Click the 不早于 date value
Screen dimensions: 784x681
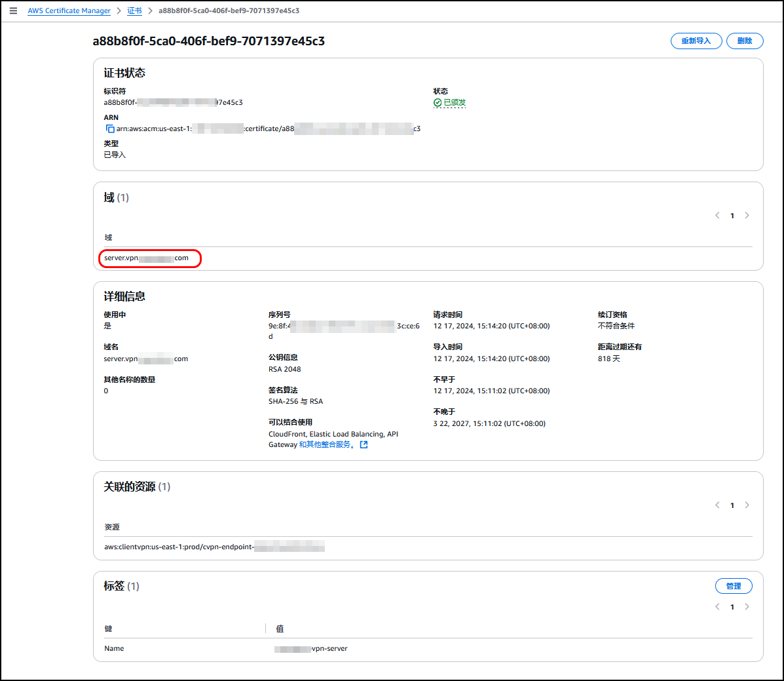point(491,391)
